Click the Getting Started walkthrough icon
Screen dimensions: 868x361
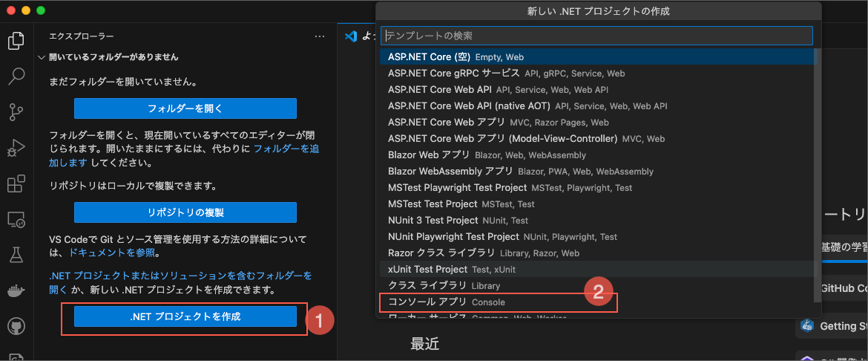click(x=807, y=325)
